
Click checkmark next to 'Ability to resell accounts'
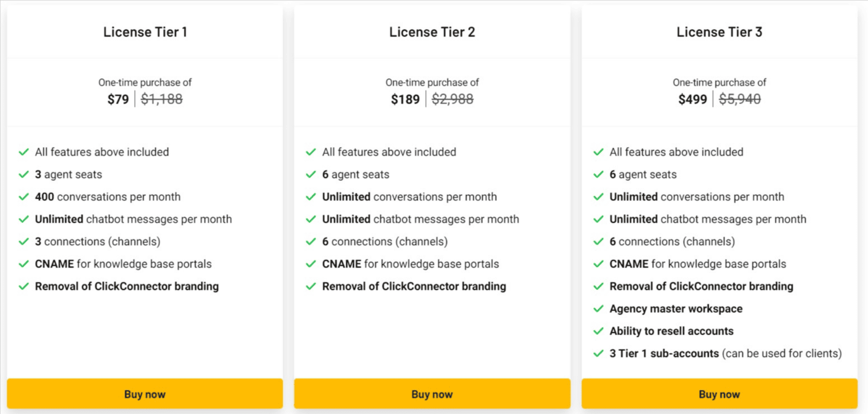click(x=598, y=331)
